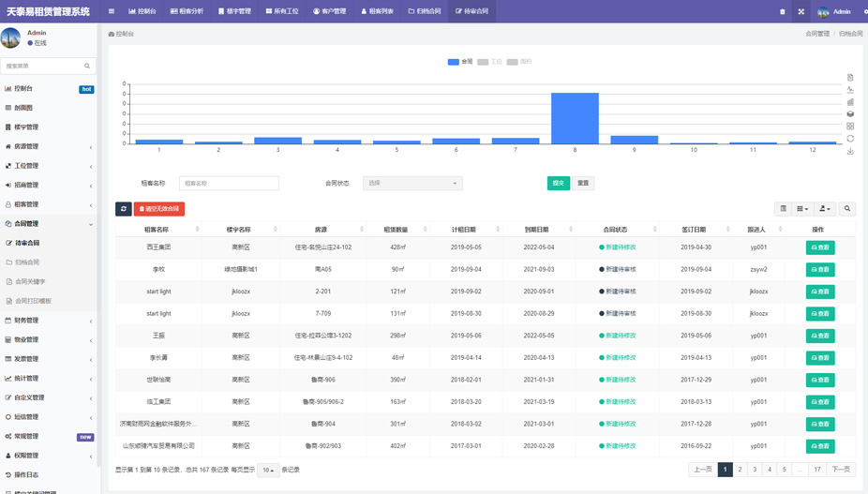The height and width of the screenshot is (494, 868).
Task: Toggle table card view icon
Action: click(784, 209)
